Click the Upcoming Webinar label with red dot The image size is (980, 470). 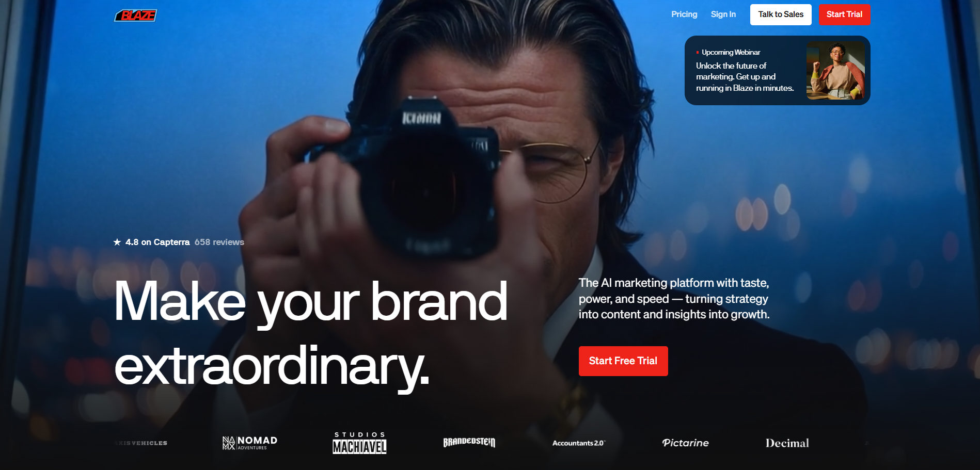[728, 52]
